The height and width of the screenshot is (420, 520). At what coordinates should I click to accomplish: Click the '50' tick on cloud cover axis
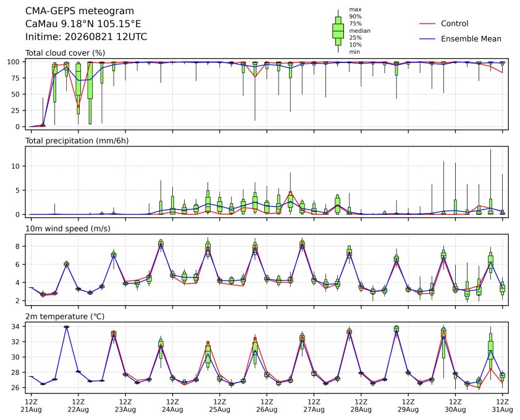pyautogui.click(x=16, y=94)
